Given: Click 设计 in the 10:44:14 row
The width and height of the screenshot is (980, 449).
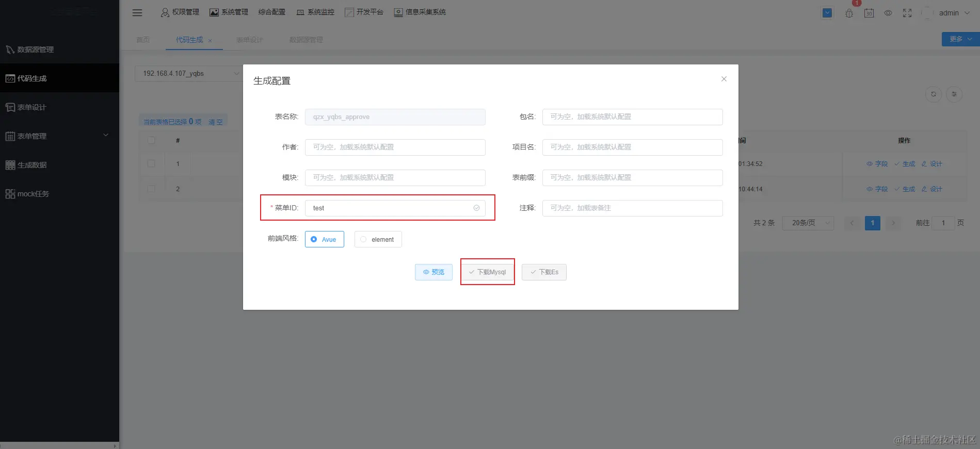Looking at the screenshot, I should pyautogui.click(x=932, y=189).
